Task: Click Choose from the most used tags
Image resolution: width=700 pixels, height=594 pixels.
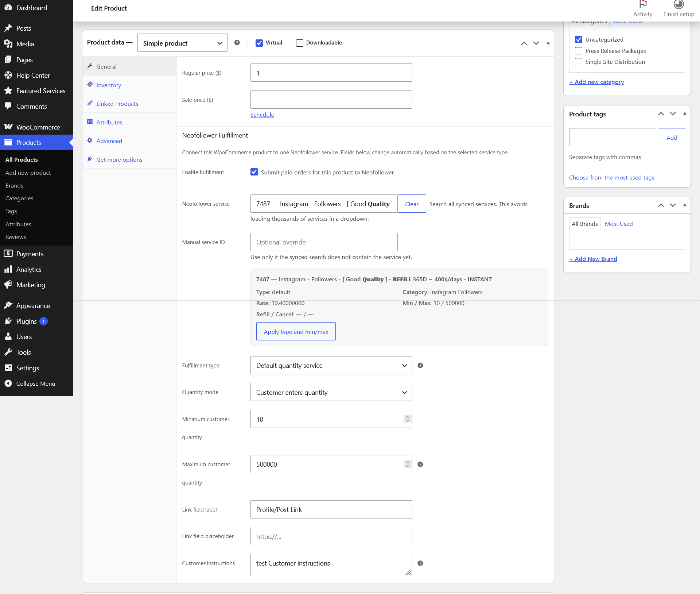Action: pos(611,177)
